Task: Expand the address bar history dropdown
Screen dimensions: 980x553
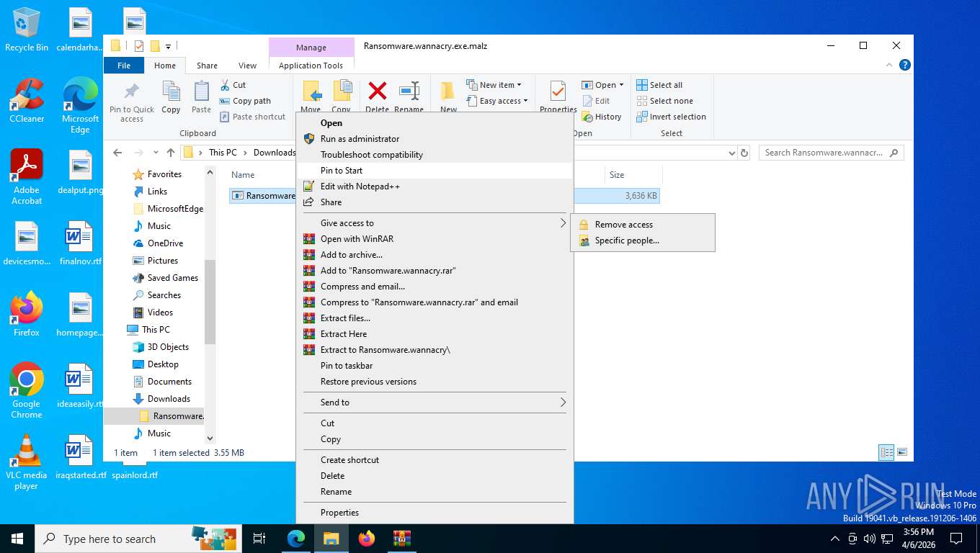Action: 731,153
